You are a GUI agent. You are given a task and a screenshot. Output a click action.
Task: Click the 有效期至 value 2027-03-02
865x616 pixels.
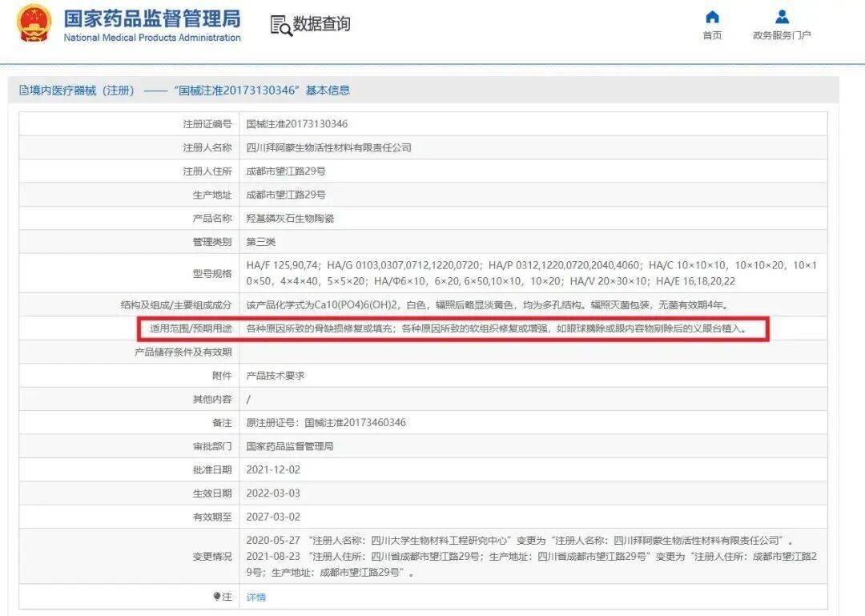tap(273, 517)
